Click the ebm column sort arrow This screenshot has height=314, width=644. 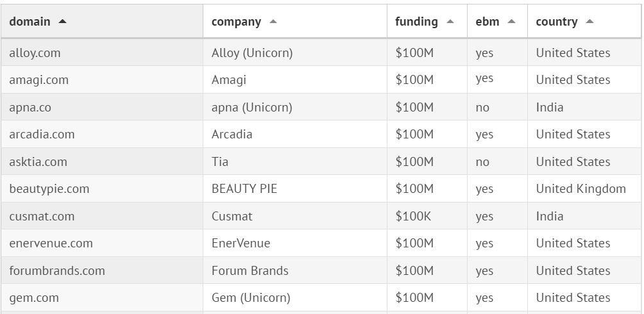tap(511, 22)
